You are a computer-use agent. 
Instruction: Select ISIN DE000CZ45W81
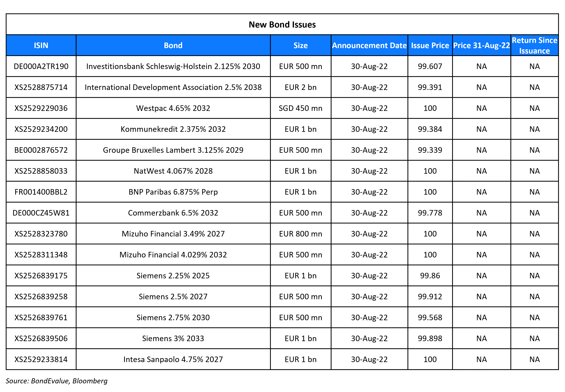tap(41, 213)
